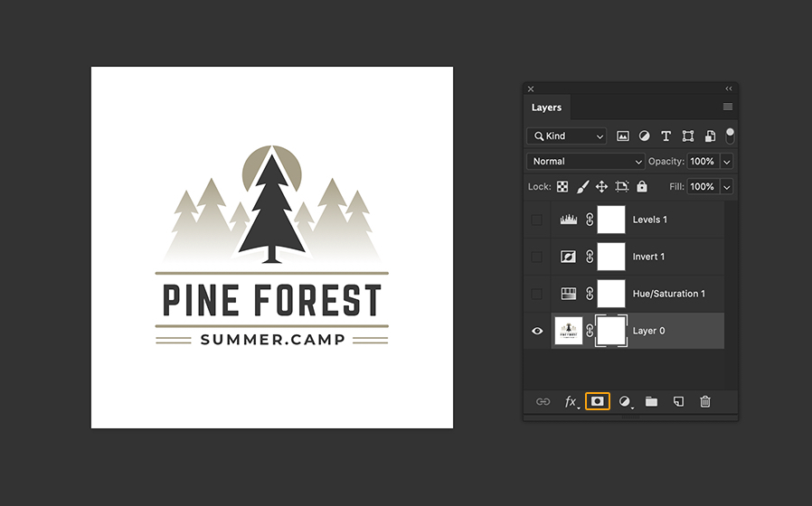Close the Layers panel with X
Image resolution: width=812 pixels, height=506 pixels.
[x=531, y=89]
